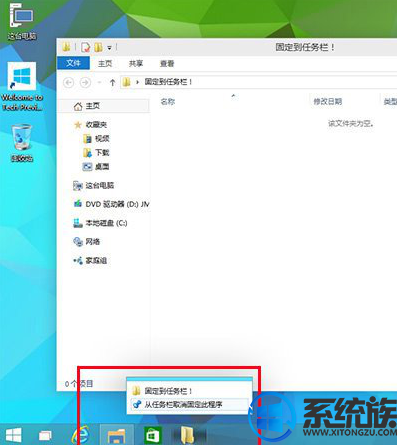Click the Properties quick access toolbar icon
397x445 pixels.
86,47
